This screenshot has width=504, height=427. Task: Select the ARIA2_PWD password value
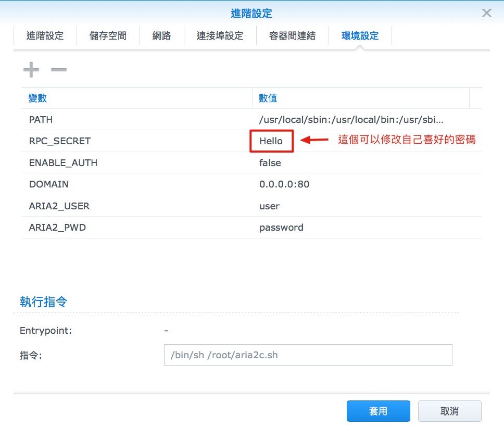pyautogui.click(x=281, y=228)
